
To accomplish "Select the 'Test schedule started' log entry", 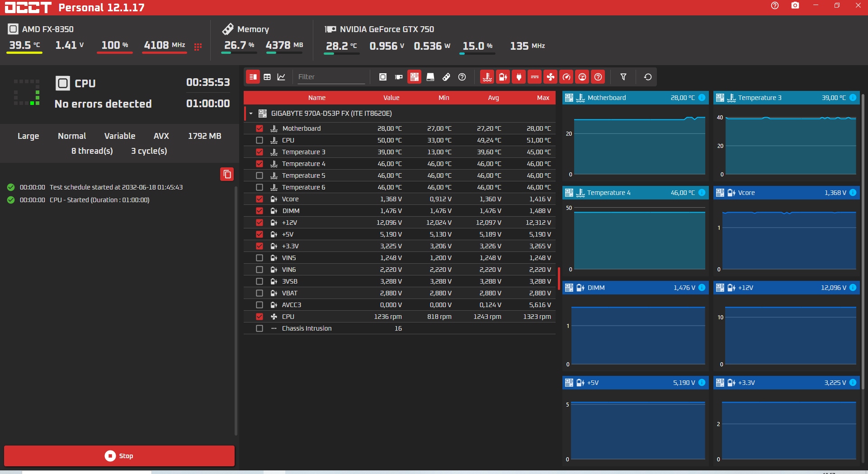I will pos(101,187).
